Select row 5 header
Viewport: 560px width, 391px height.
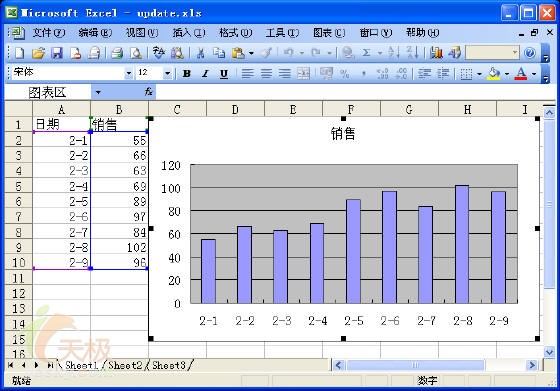18,186
